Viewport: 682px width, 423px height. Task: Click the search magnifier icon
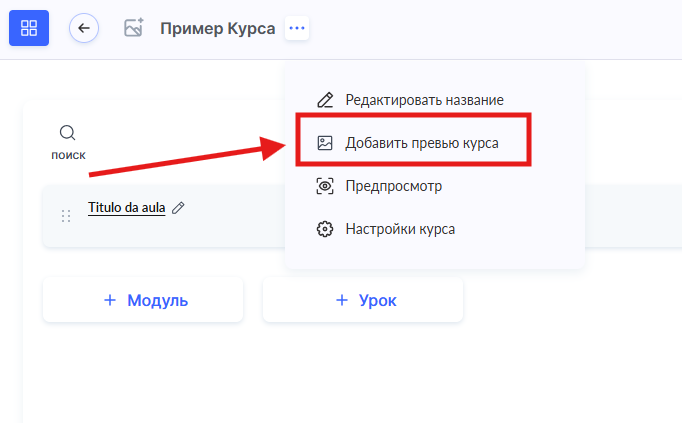[68, 133]
